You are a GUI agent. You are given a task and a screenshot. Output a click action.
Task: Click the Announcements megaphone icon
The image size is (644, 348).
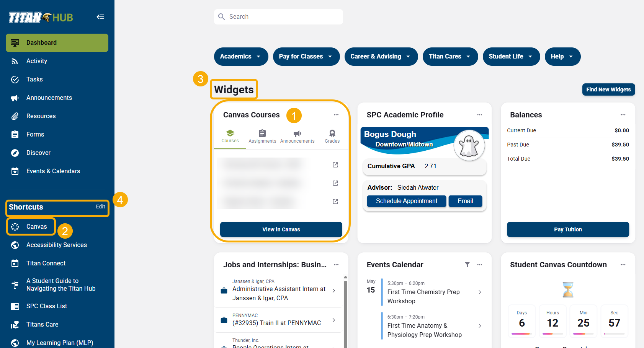(x=15, y=98)
